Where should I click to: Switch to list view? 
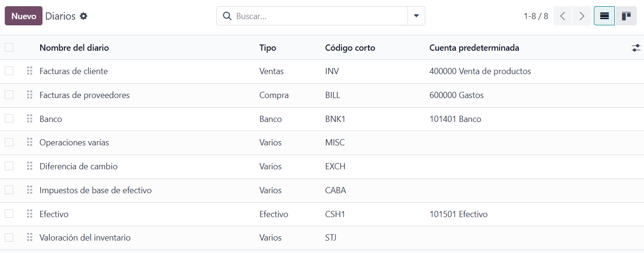[x=604, y=16]
